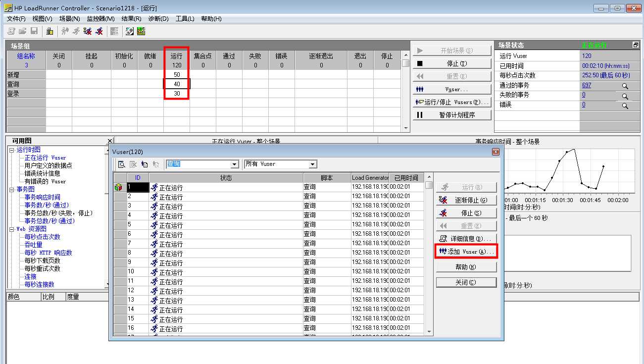This screenshot has height=364, width=644.
Task: Open the 文件(F) menu
Action: pos(16,19)
